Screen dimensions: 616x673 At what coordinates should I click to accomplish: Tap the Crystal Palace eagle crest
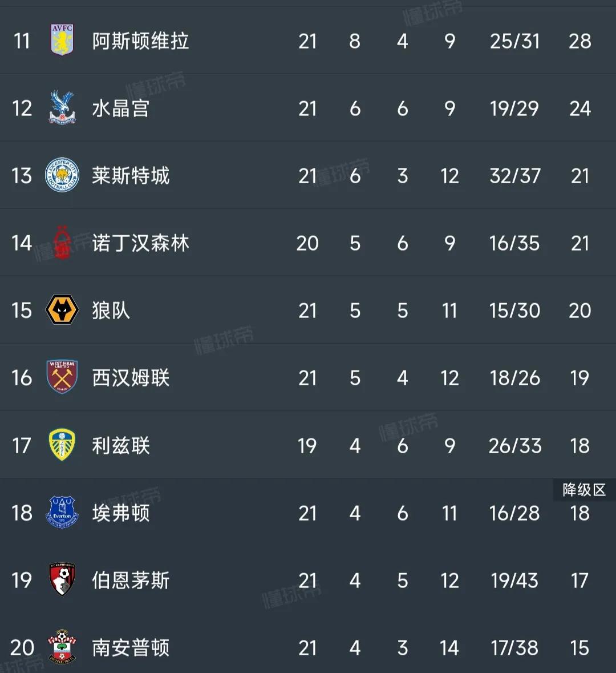coord(62,108)
